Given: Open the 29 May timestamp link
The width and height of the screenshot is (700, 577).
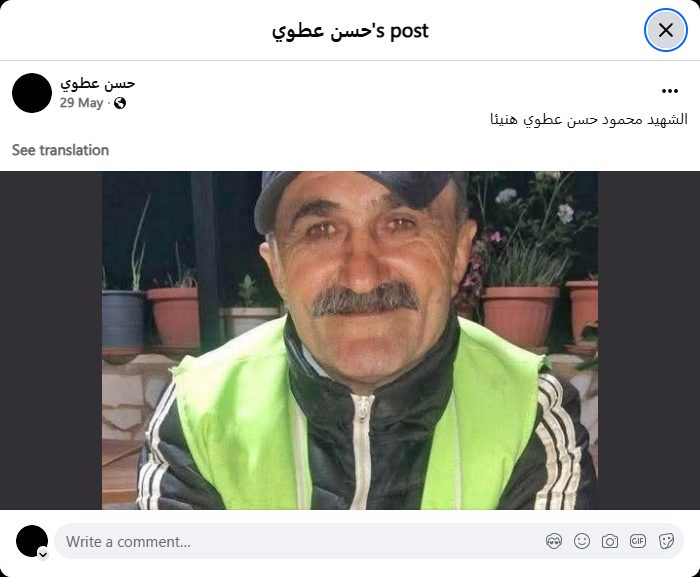Looking at the screenshot, I should pos(81,103).
